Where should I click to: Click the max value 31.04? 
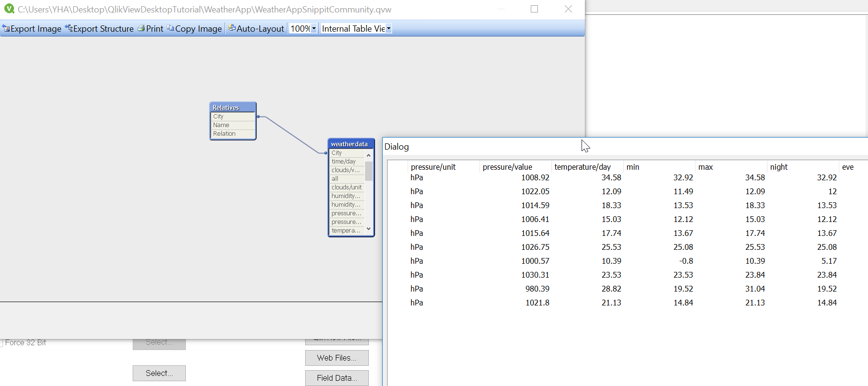click(x=755, y=289)
